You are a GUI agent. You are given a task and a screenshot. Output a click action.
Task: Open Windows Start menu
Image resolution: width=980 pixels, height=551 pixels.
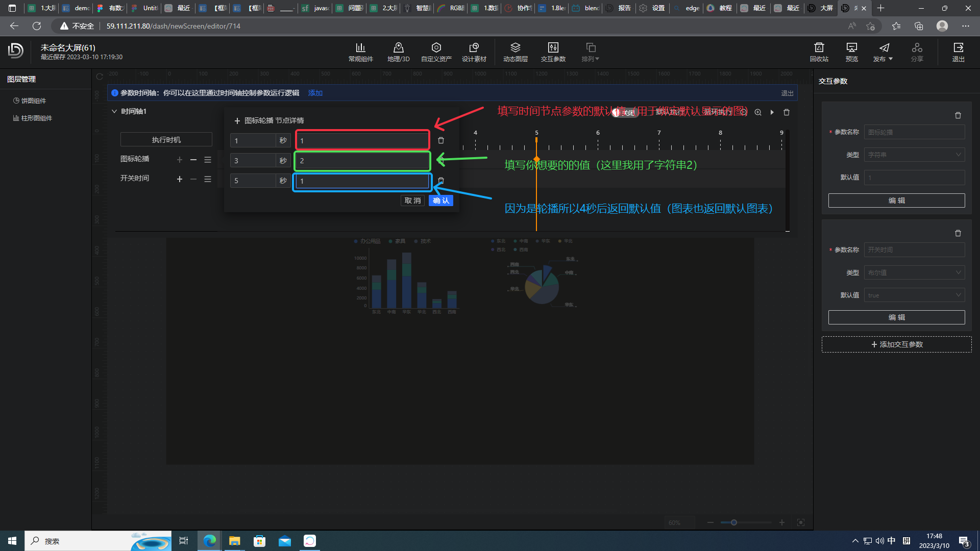click(x=12, y=541)
